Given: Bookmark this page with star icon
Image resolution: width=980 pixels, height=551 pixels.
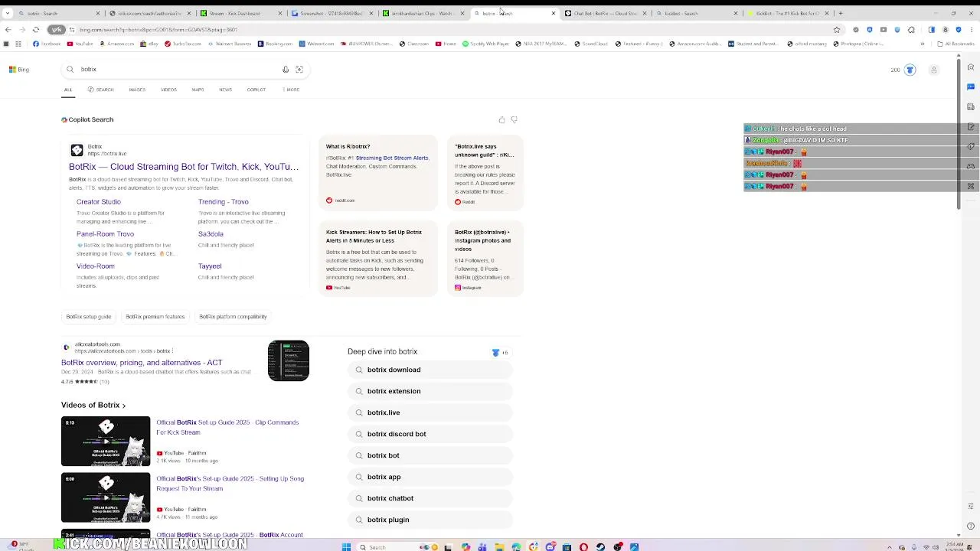Looking at the screenshot, I should coord(837,29).
